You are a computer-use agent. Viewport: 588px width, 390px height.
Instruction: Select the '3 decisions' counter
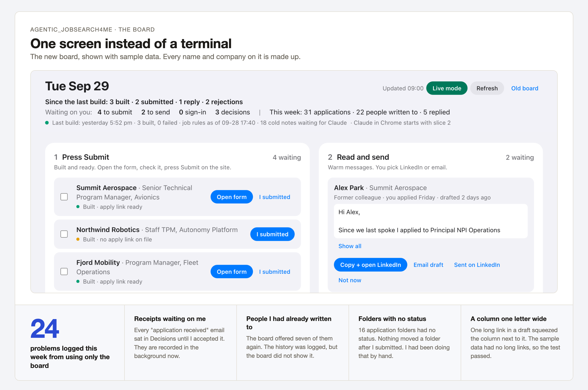[233, 112]
